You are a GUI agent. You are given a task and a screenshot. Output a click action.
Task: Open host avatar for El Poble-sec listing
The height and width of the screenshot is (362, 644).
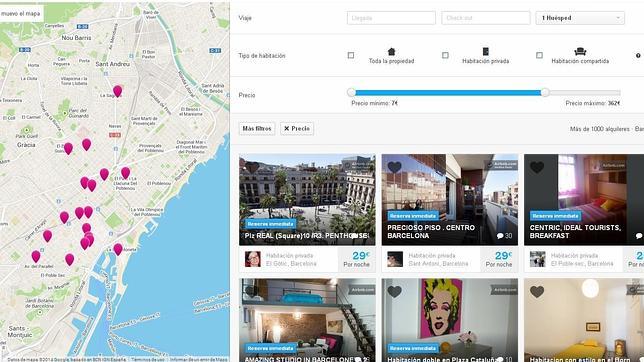point(537,259)
